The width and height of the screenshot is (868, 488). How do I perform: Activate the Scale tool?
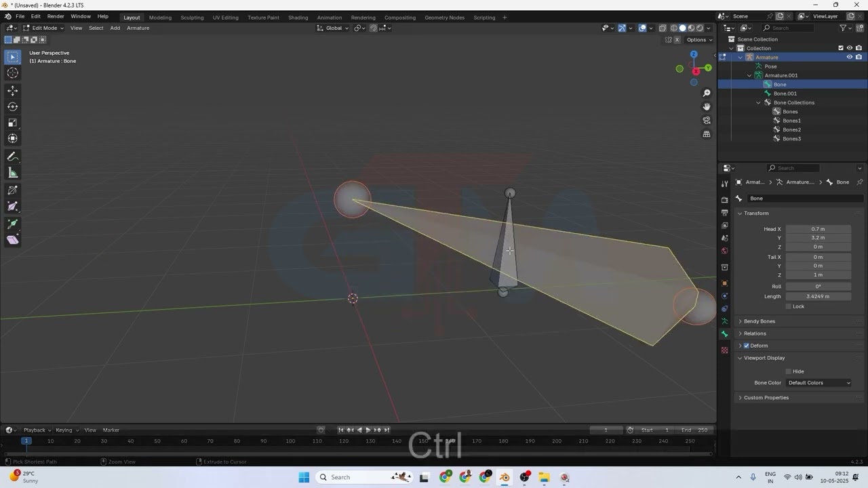click(x=12, y=123)
